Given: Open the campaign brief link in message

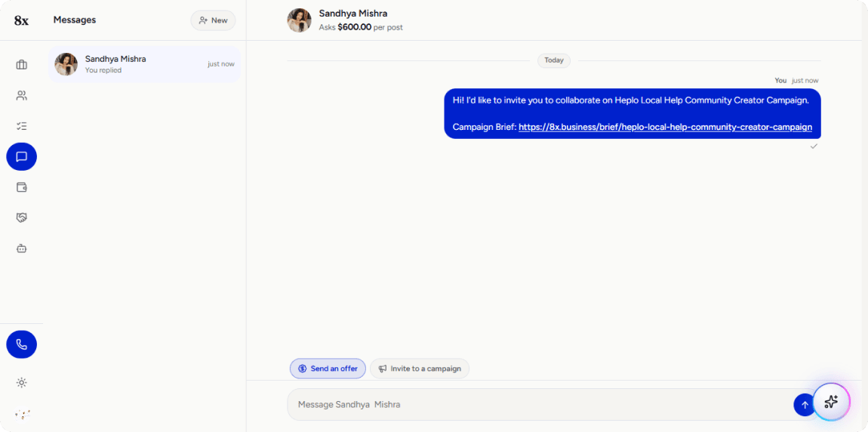Looking at the screenshot, I should coord(666,128).
